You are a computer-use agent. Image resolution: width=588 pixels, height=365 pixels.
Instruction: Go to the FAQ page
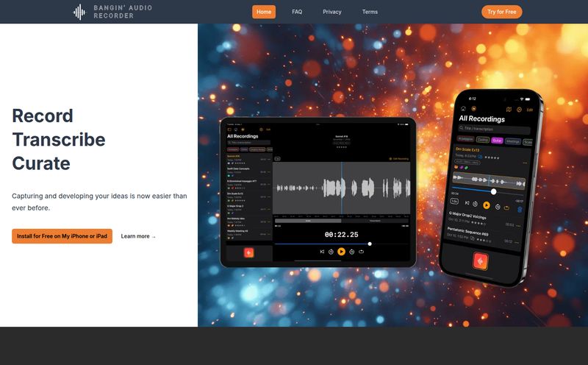pyautogui.click(x=297, y=12)
